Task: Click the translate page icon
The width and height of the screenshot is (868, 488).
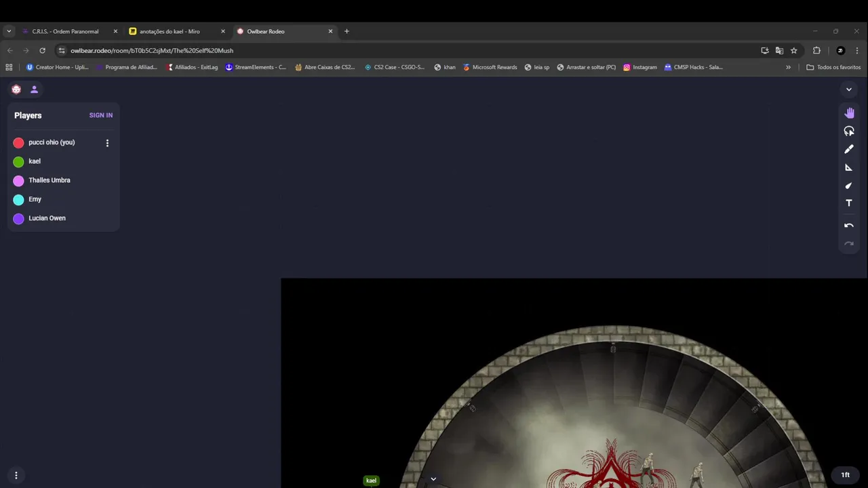Action: [x=779, y=50]
